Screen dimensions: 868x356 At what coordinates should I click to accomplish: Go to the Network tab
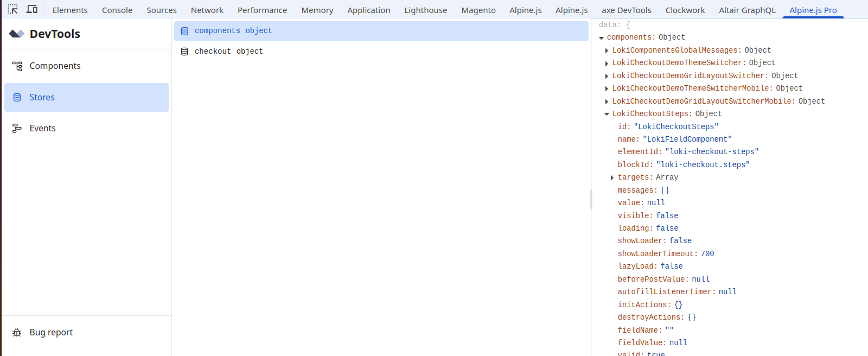tap(207, 10)
